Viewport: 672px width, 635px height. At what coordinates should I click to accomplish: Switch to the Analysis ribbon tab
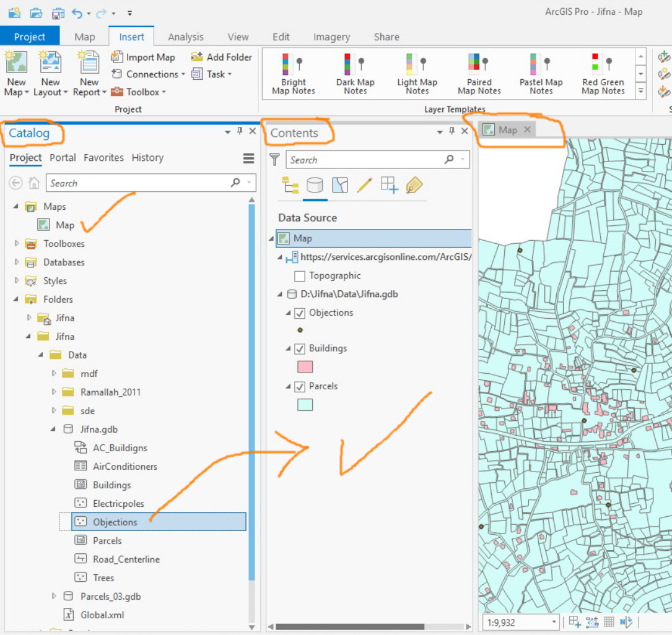[x=186, y=37]
